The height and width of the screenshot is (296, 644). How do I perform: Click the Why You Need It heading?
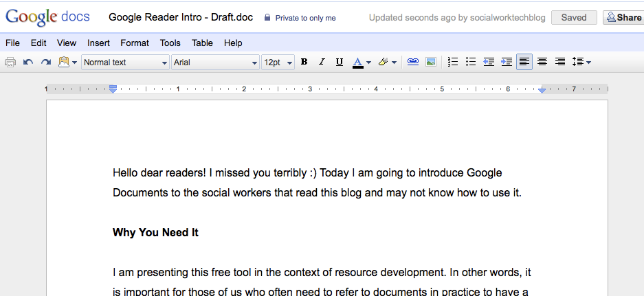[155, 232]
